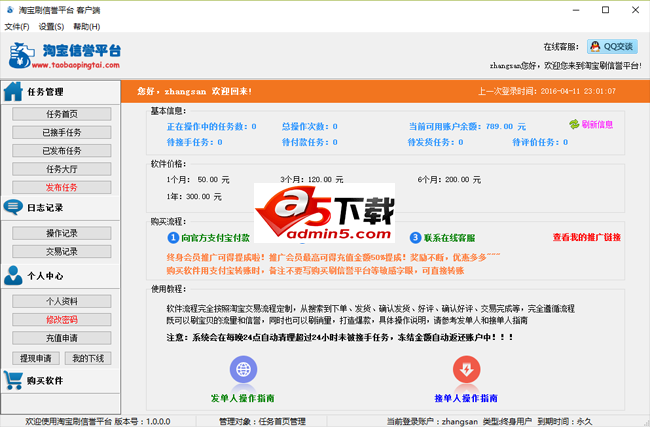
Task: Open the 购买软件 sidebar section
Action: 61,380
